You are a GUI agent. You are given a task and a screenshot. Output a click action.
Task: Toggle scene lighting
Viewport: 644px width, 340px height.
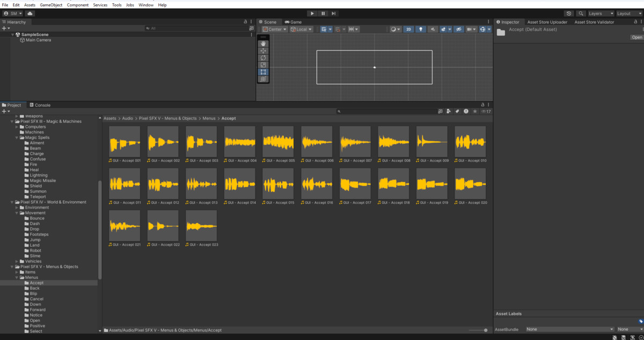[x=421, y=29]
